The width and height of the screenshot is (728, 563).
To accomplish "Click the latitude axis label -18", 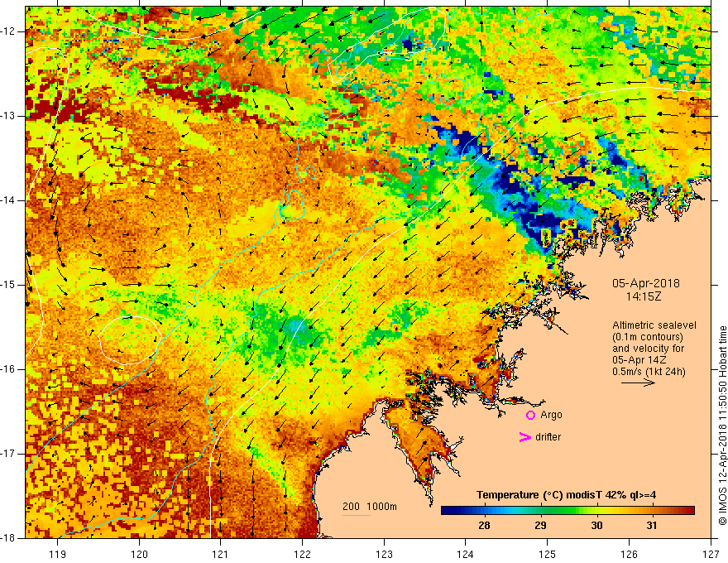I will coord(9,538).
